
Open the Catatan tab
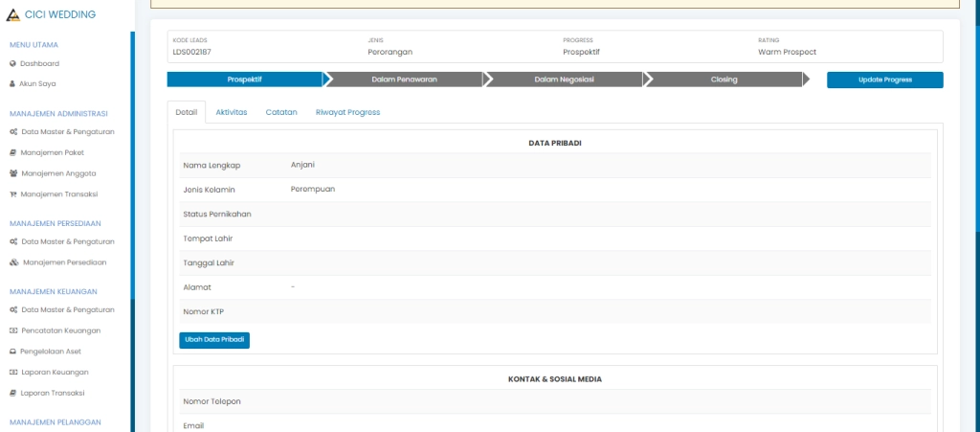coord(280,112)
